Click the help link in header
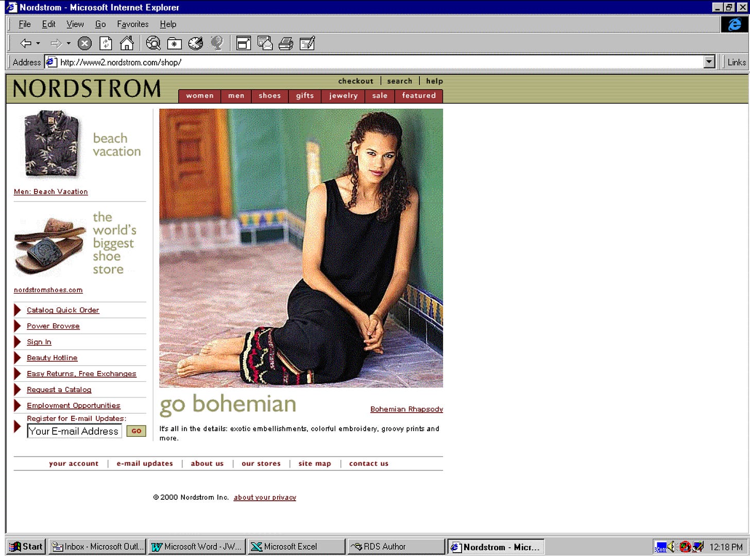The width and height of the screenshot is (750, 560). [434, 81]
